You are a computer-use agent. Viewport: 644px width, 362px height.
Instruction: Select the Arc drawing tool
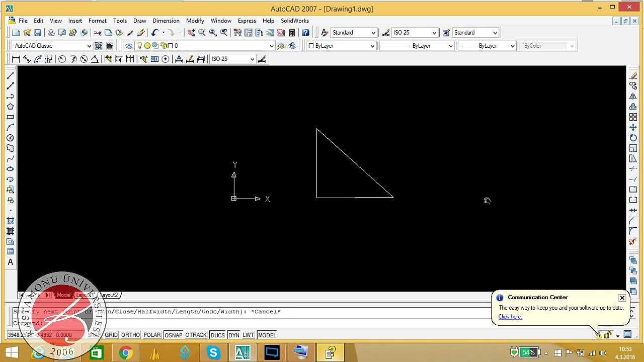coord(10,128)
